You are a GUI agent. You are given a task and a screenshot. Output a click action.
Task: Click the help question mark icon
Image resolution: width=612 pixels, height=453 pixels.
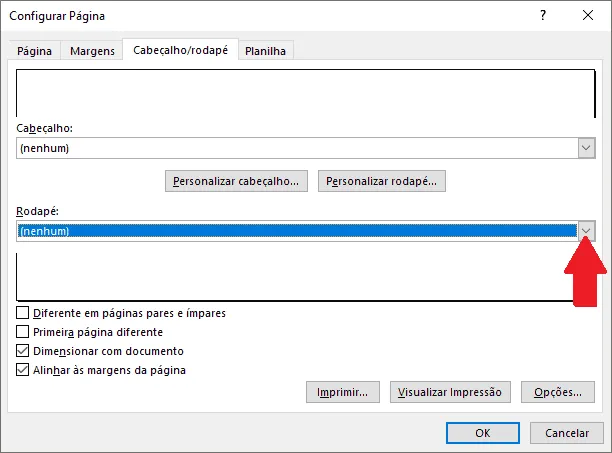point(543,16)
